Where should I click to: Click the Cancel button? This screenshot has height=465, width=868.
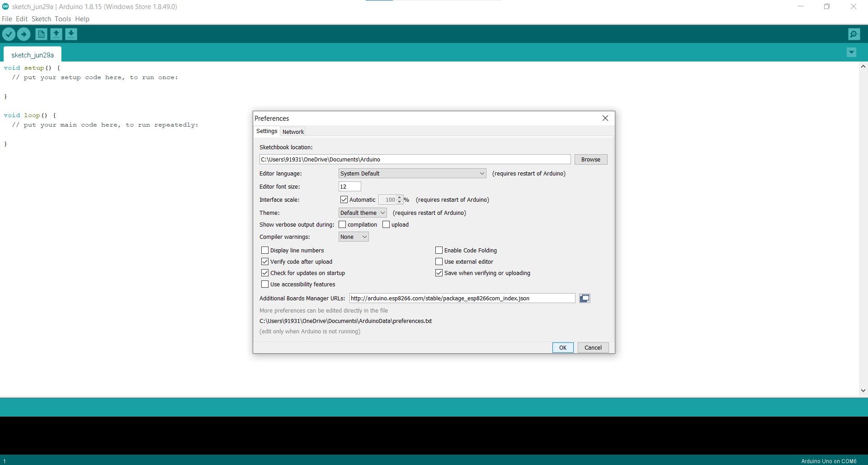point(593,347)
